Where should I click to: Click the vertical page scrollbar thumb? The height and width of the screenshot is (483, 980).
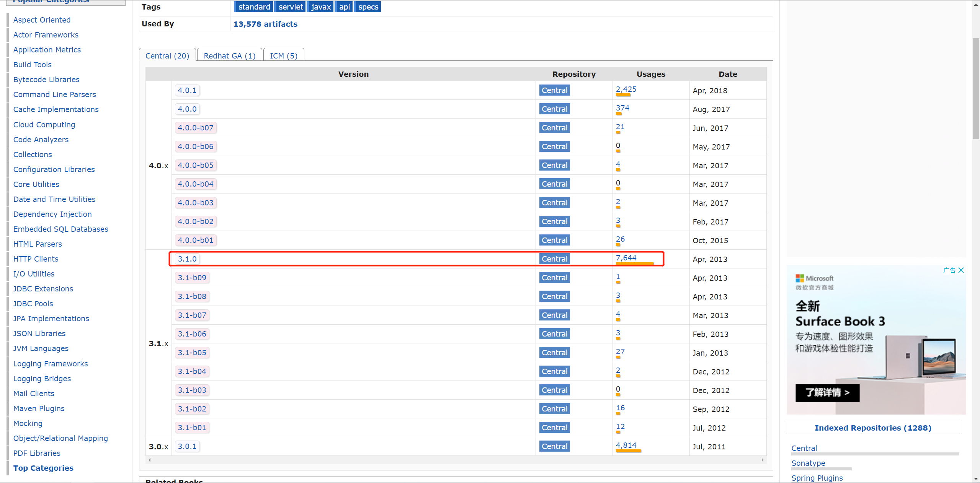pos(976,88)
